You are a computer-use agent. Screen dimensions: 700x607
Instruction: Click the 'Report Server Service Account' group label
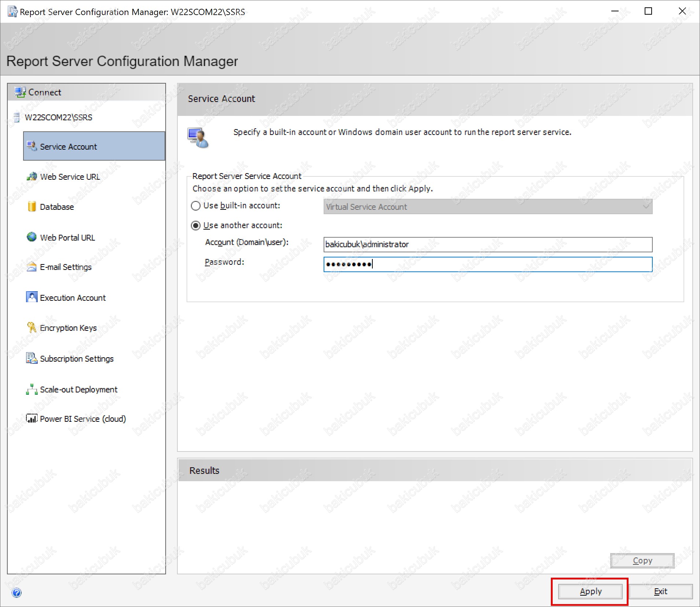247,176
